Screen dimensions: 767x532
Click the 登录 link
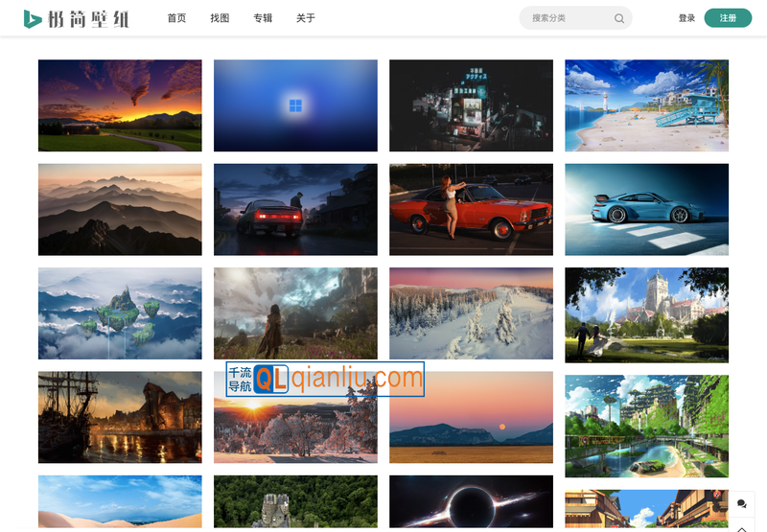tap(686, 18)
